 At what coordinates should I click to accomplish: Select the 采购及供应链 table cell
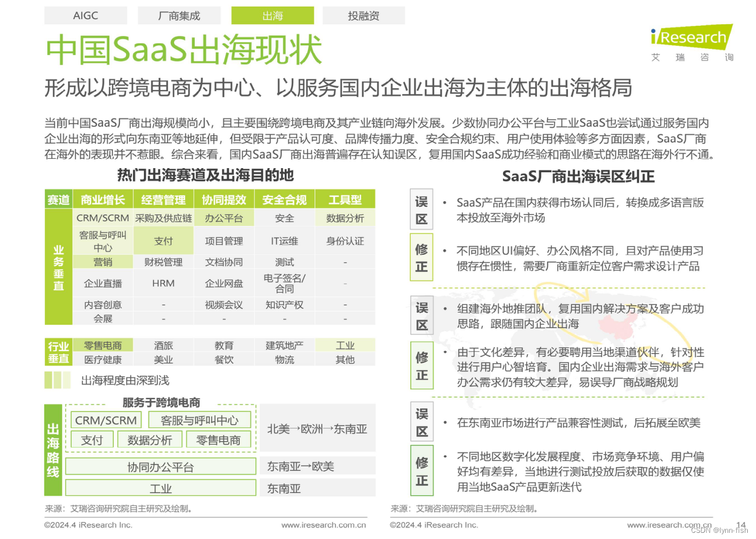pyautogui.click(x=163, y=218)
